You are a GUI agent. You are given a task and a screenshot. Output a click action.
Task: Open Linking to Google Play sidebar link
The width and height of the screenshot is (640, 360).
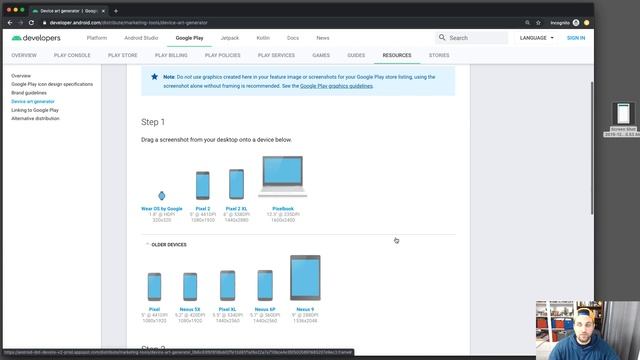click(35, 110)
